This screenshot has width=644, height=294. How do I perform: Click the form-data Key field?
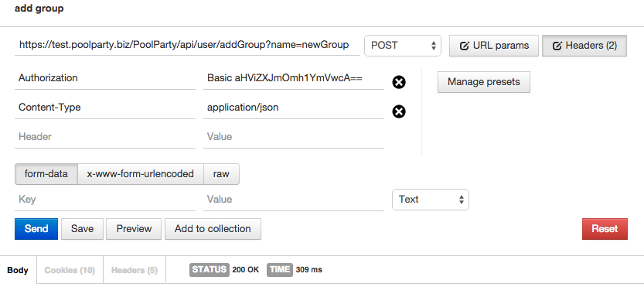pyautogui.click(x=105, y=200)
